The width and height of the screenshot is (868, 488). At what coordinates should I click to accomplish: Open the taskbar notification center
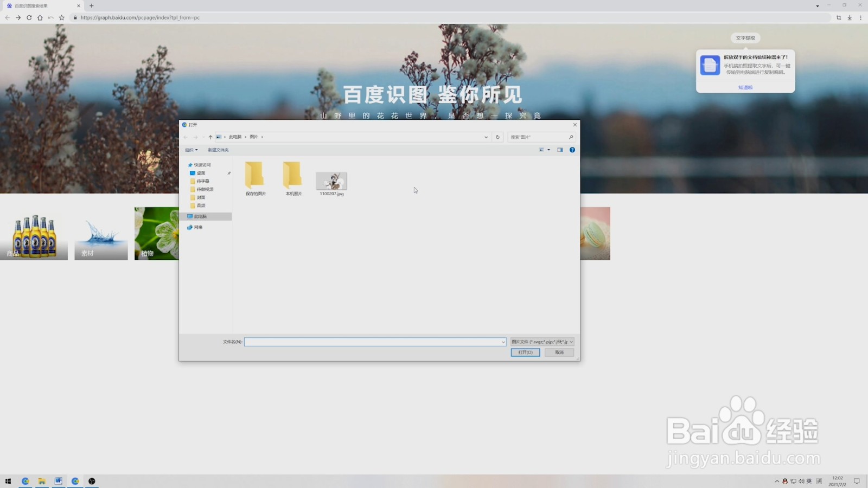[857, 481]
